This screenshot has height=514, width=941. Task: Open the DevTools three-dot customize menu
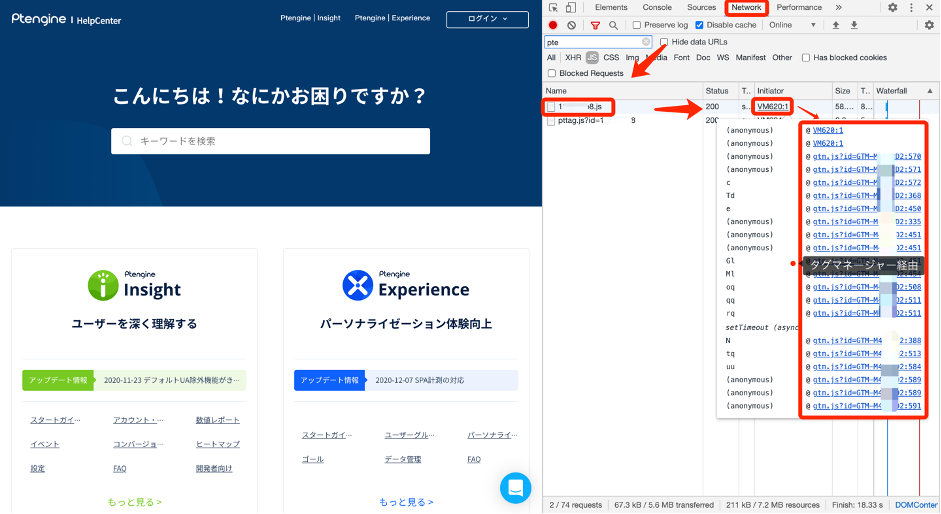pos(911,8)
